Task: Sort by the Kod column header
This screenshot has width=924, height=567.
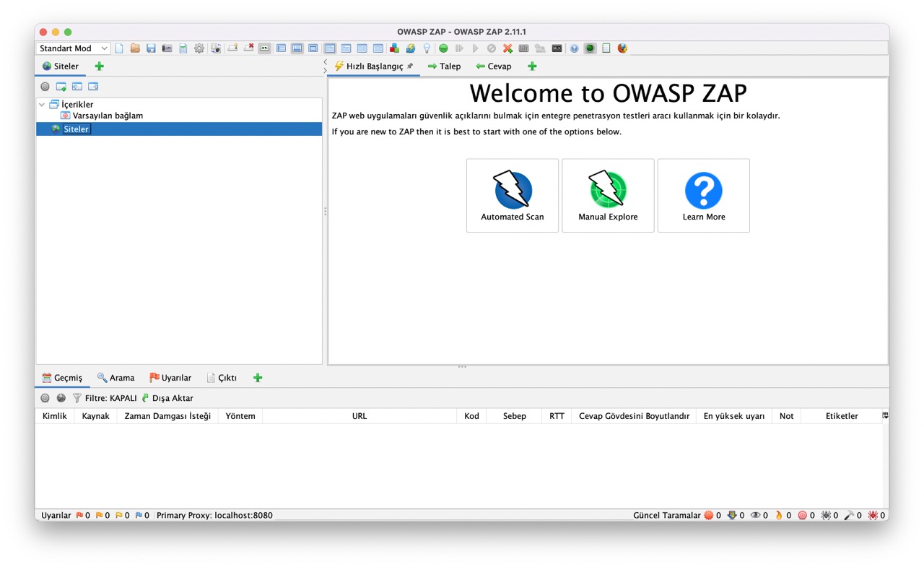Action: [471, 416]
